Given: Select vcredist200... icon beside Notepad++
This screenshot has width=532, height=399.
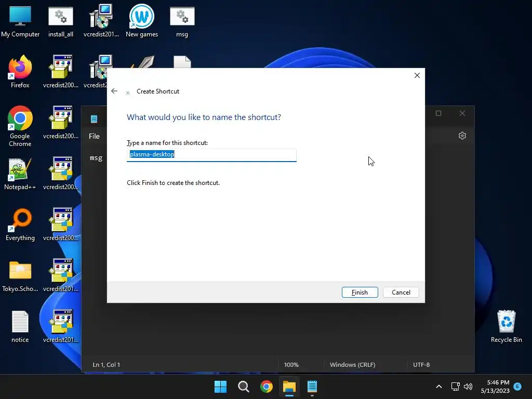Looking at the screenshot, I should (x=61, y=174).
